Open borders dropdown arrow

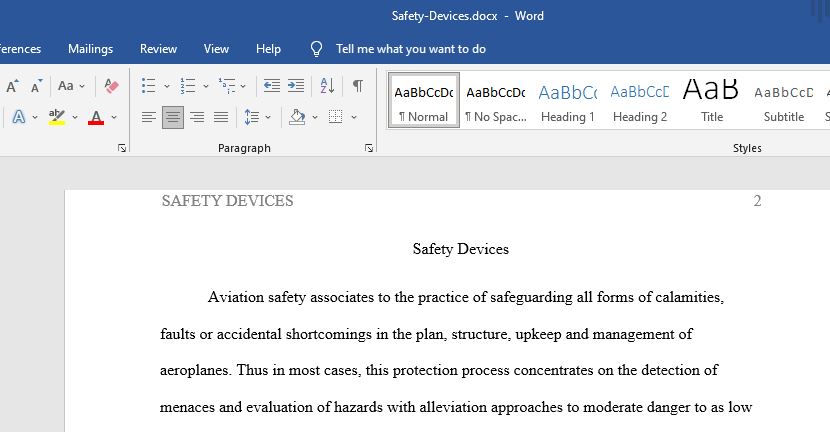[x=354, y=117]
